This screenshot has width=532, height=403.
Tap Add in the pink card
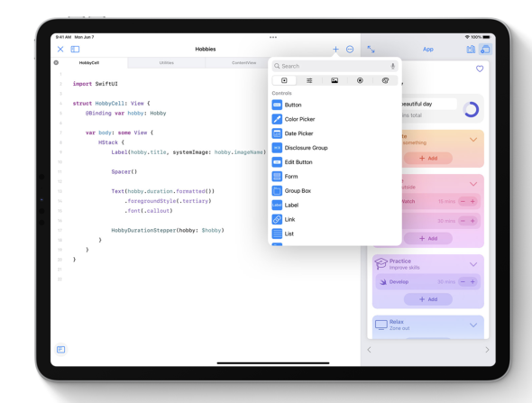click(x=428, y=239)
